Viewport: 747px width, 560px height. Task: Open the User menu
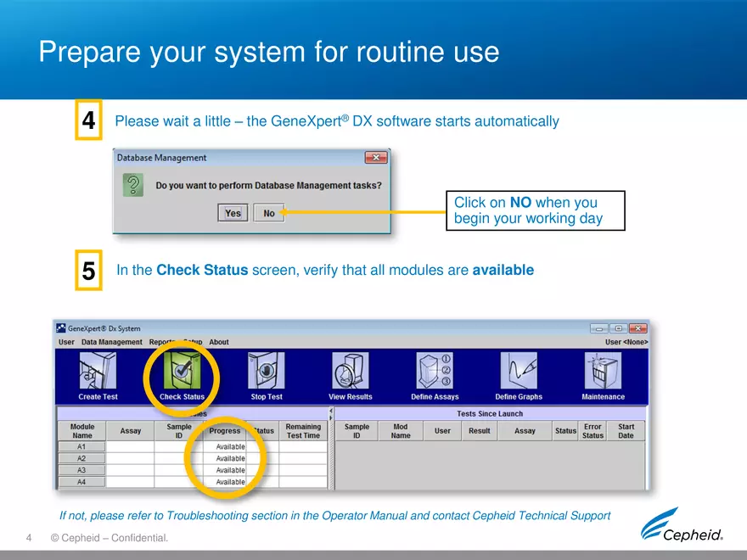click(65, 342)
